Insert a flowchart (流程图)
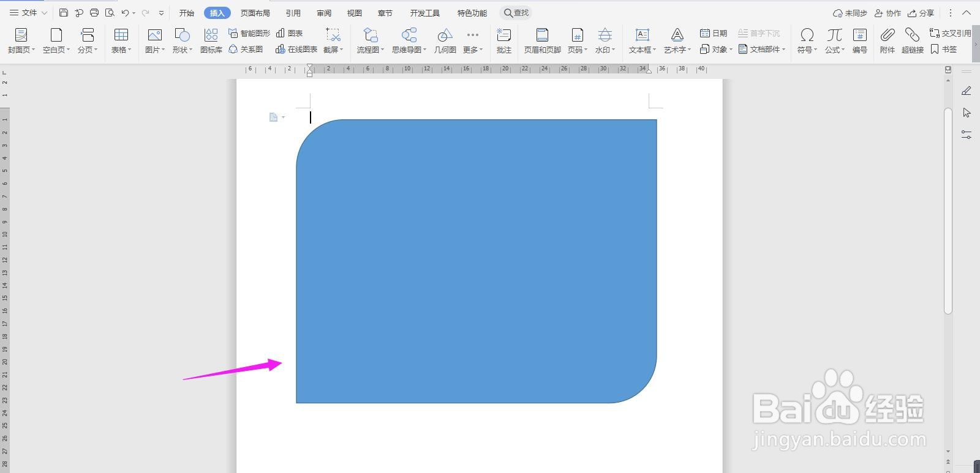Image resolution: width=980 pixels, height=473 pixels. click(x=371, y=41)
